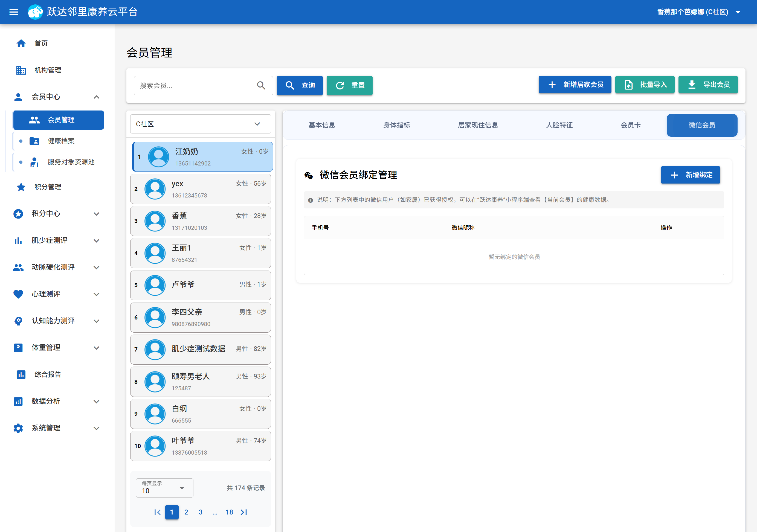The width and height of the screenshot is (757, 532).
Task: Go to page 2 of member list
Action: [x=186, y=512]
